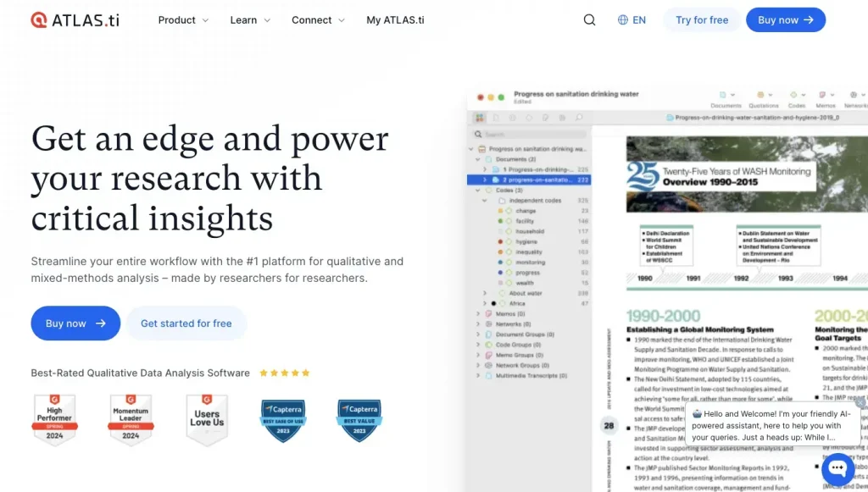Expand the About water code

[485, 294]
